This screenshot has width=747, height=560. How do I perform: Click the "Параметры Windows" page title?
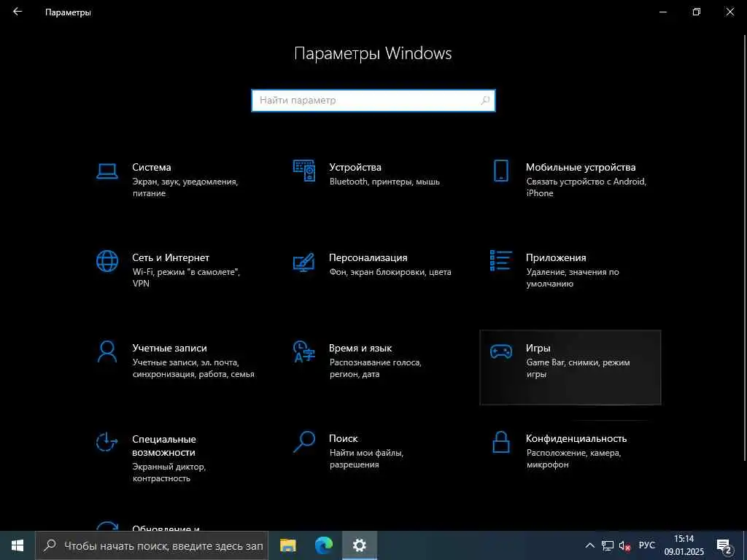pos(373,53)
